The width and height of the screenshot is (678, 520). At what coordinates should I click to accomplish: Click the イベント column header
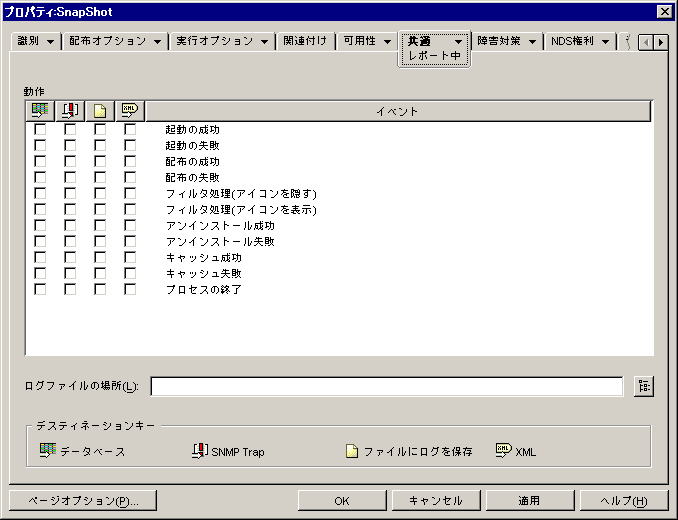(x=398, y=111)
